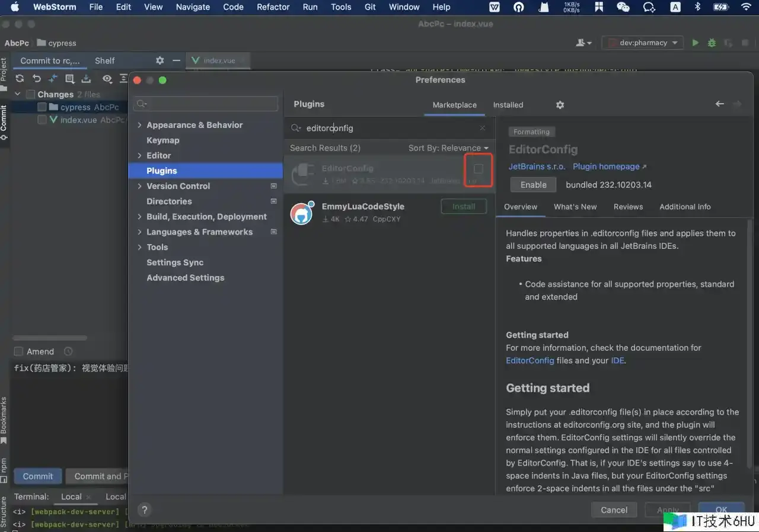Open the Plugins gear settings icon
The height and width of the screenshot is (532, 759).
pos(560,105)
